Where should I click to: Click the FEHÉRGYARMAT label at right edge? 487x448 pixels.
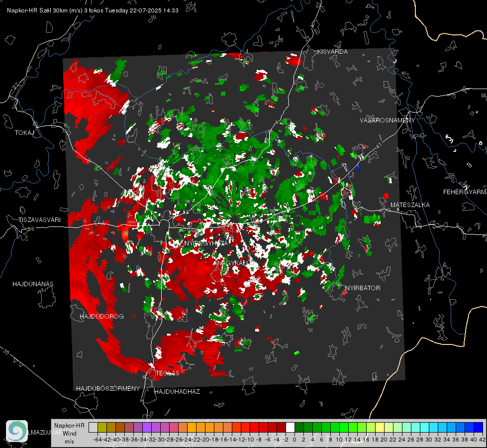pyautogui.click(x=465, y=192)
